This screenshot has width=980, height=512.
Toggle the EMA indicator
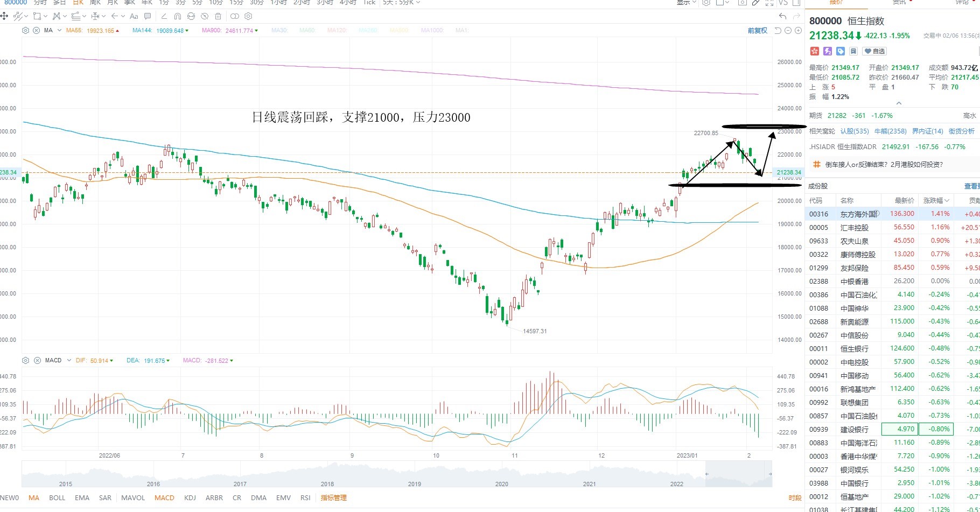82,498
